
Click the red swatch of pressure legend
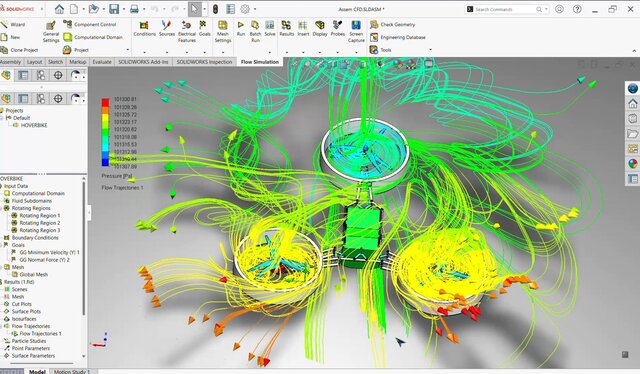point(105,102)
